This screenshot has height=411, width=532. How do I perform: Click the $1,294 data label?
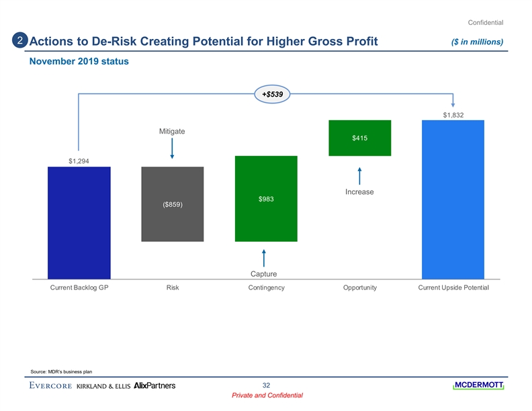79,161
